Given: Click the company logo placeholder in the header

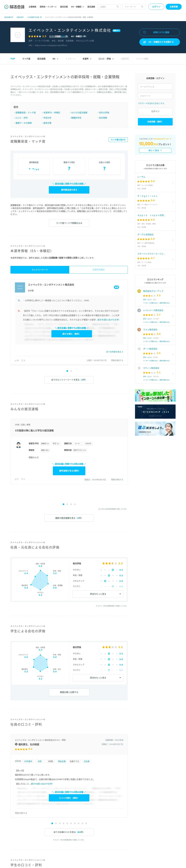Looking at the screenshot, I should tap(18, 35).
